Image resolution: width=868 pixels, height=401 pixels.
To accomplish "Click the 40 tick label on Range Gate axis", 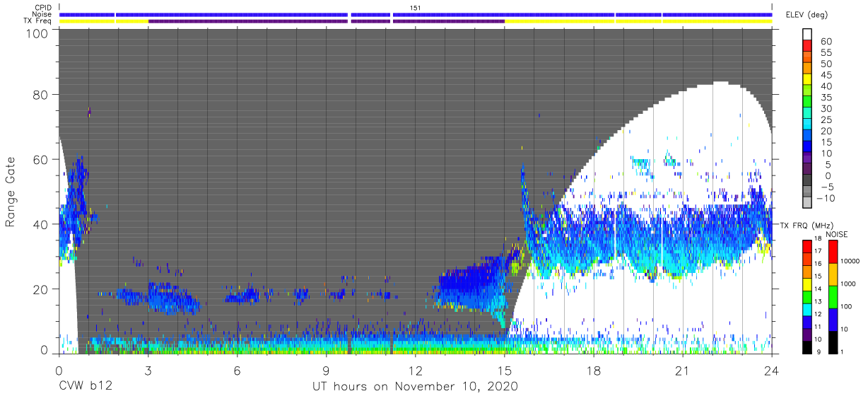I will pyautogui.click(x=41, y=224).
